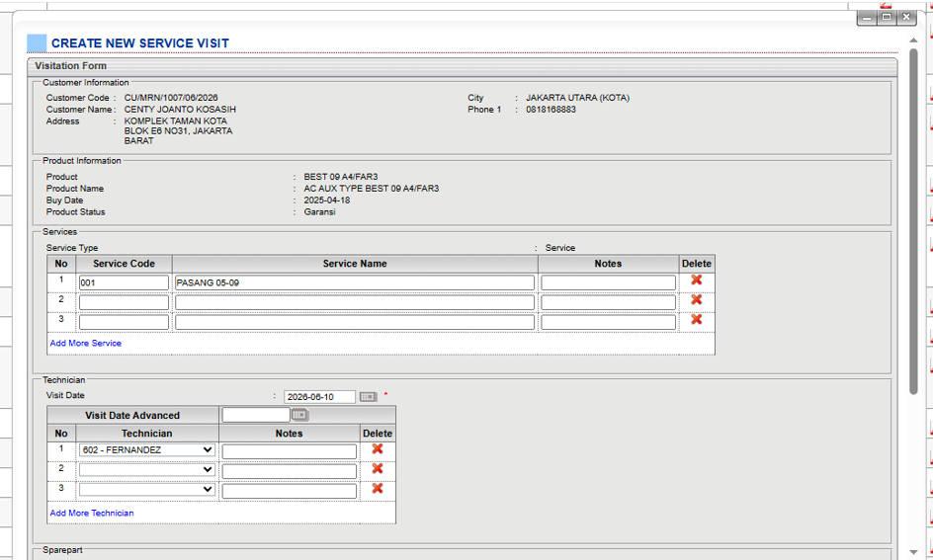Click Visitation Form panel header

tap(462, 66)
